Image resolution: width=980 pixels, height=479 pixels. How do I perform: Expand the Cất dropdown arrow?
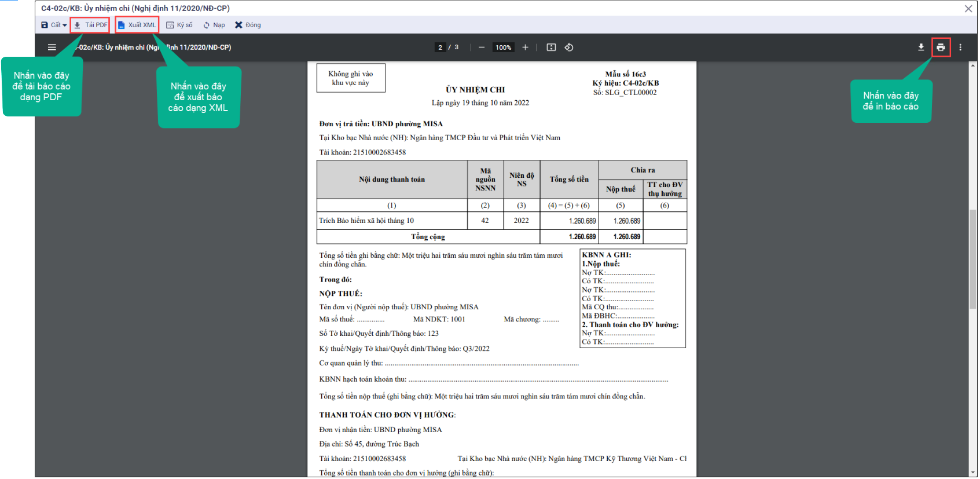coord(65,25)
